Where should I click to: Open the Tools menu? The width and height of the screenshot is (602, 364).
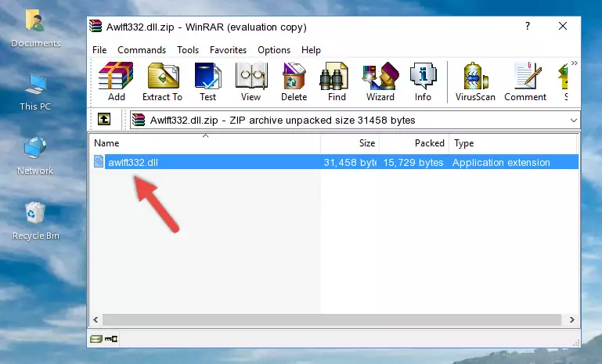(188, 50)
